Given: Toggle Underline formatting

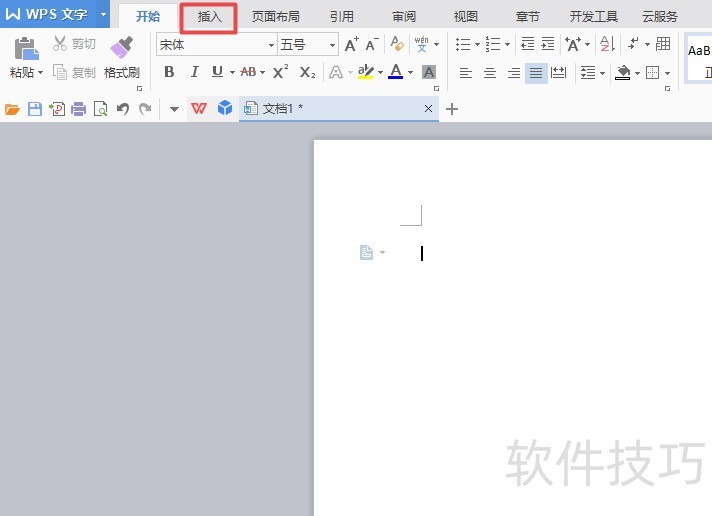Looking at the screenshot, I should coord(218,72).
